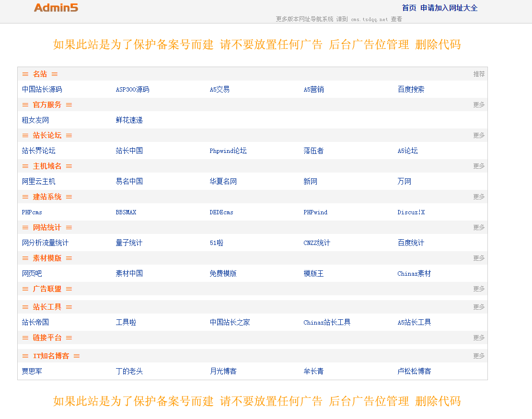The image size is (532, 419).
Task: Visit ASP300源码 link
Action: point(132,89)
